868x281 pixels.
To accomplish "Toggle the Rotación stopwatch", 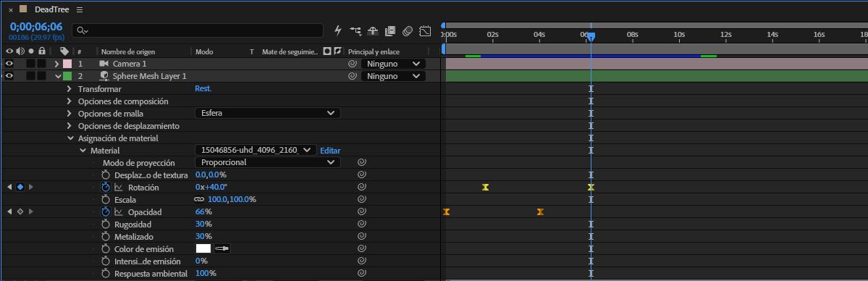I will (106, 188).
